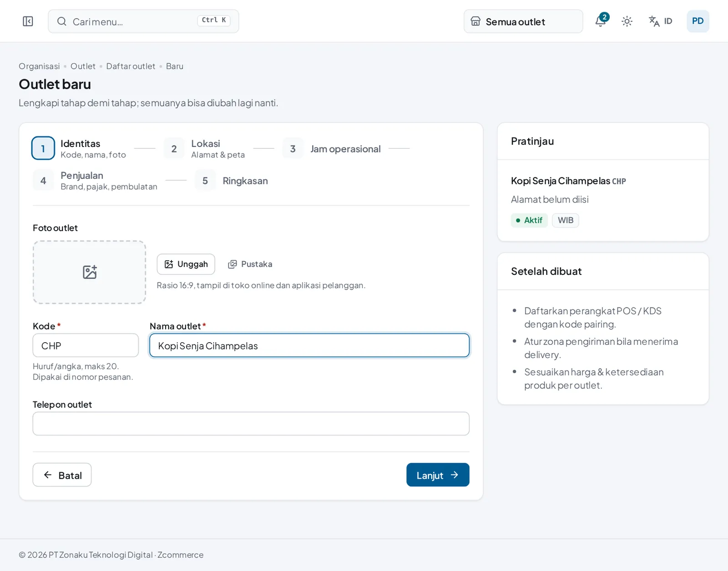Click 'Sesuaikan harga & ketersediaan' item
Screen dimensions: 728x571
(594, 379)
